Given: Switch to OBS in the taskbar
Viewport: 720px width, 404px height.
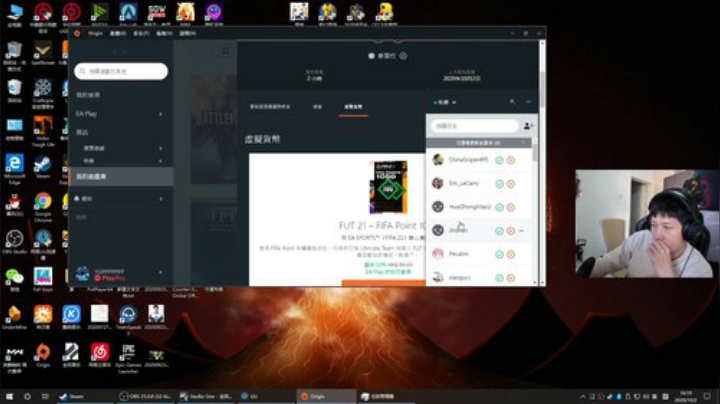Looking at the screenshot, I should coord(145,396).
